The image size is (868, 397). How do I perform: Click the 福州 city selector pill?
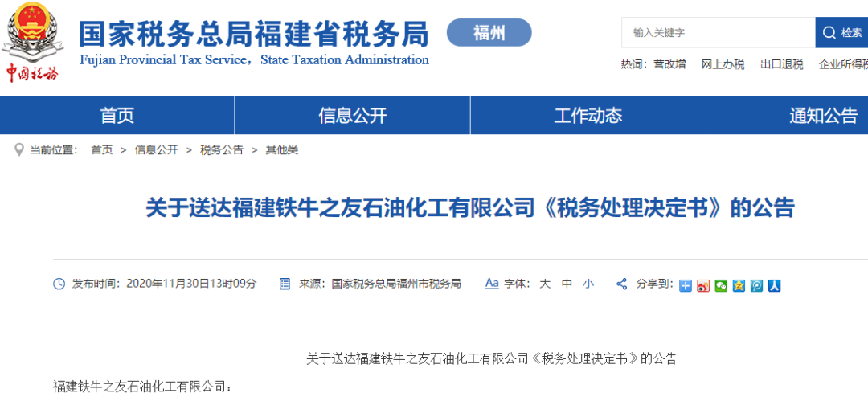(489, 33)
